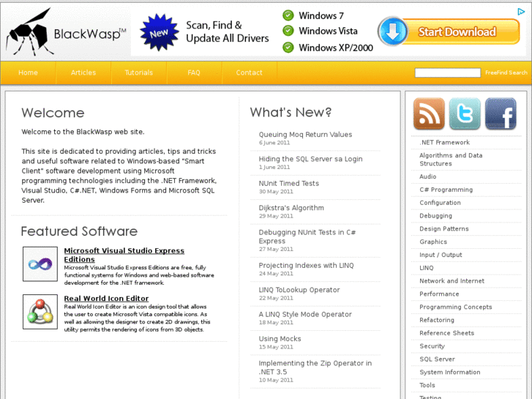This screenshot has height=399, width=532.
Task: Open Debugging NUnit Tests in C# Express
Action: 307,236
